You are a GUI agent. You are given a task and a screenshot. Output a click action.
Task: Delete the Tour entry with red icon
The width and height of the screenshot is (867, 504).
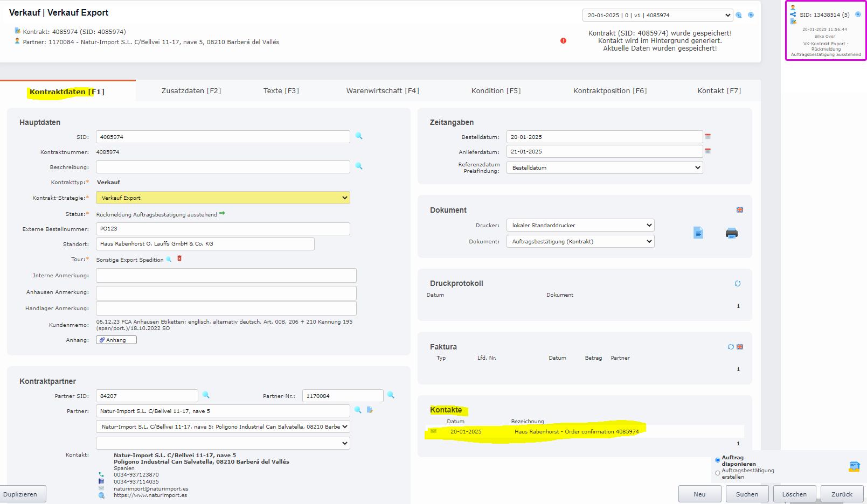click(179, 259)
